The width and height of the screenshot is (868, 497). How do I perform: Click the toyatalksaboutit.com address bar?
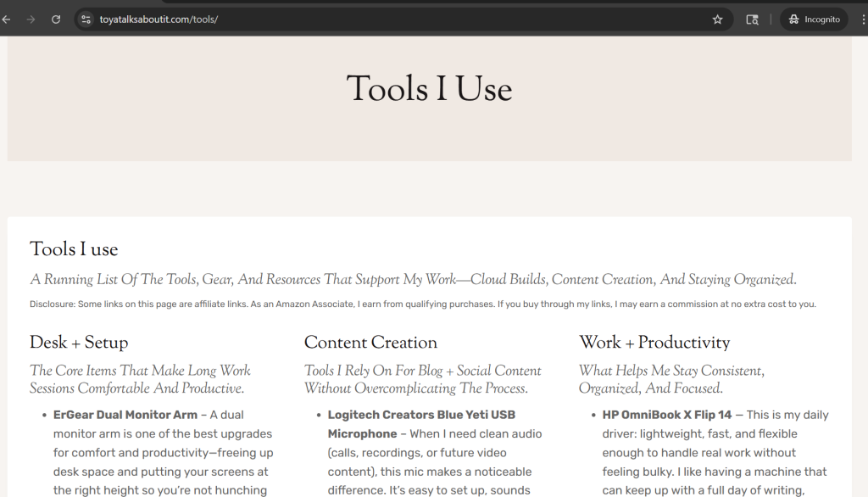pyautogui.click(x=339, y=20)
